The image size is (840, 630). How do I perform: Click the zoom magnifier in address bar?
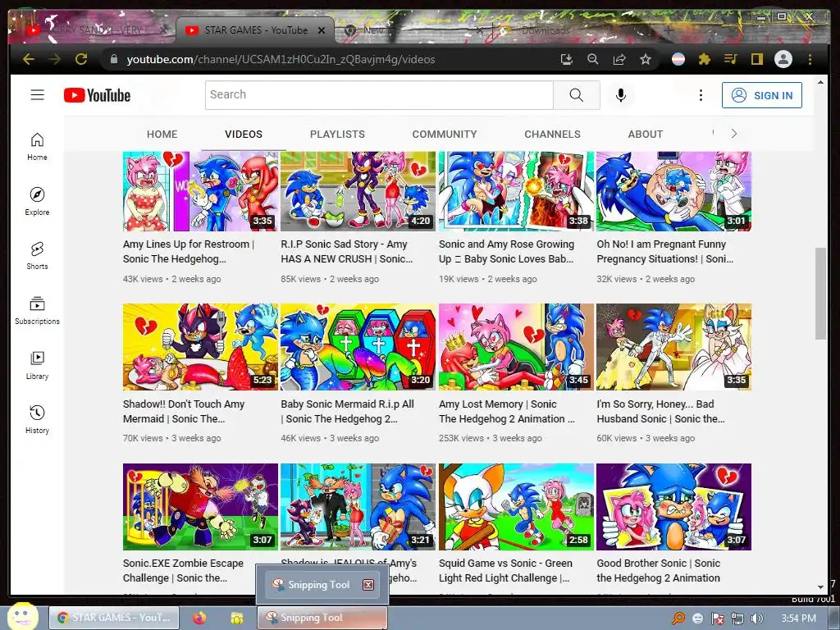(592, 59)
